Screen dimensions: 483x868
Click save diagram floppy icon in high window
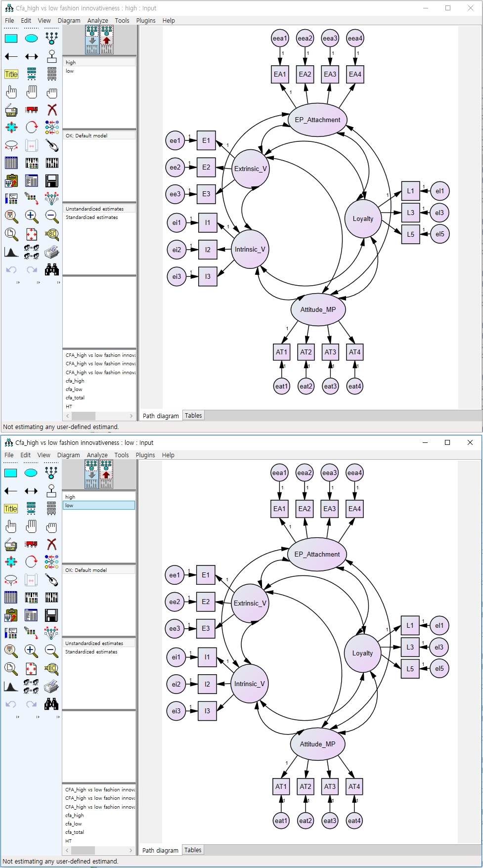point(51,181)
